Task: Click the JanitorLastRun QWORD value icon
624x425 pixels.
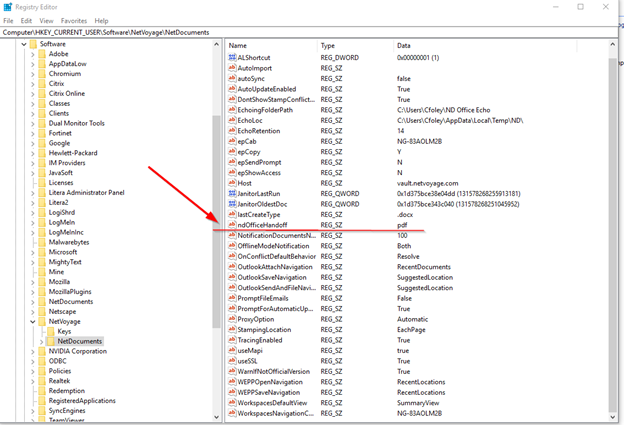Action: pos(232,193)
